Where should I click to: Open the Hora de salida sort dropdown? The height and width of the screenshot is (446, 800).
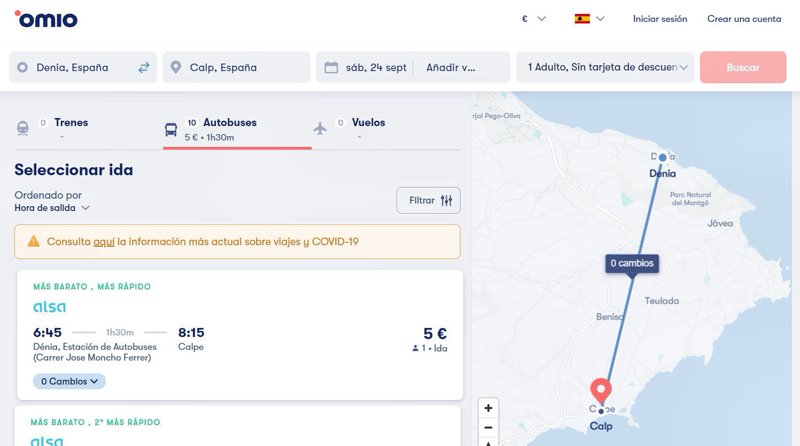click(52, 208)
